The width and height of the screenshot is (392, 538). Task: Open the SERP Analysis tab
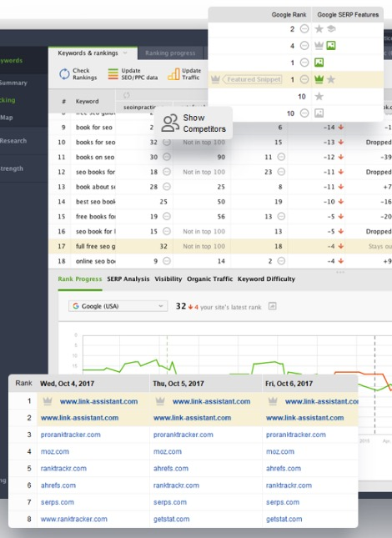[128, 279]
